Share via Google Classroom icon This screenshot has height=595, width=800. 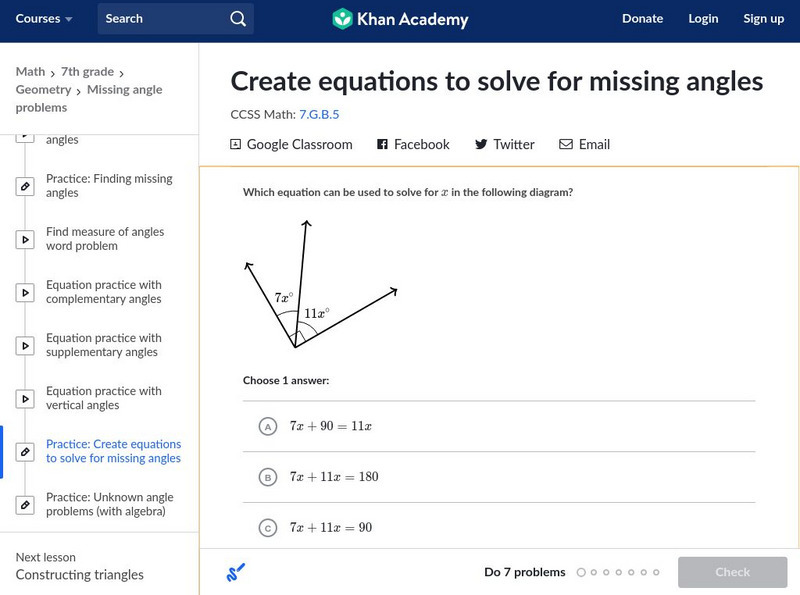click(x=236, y=144)
